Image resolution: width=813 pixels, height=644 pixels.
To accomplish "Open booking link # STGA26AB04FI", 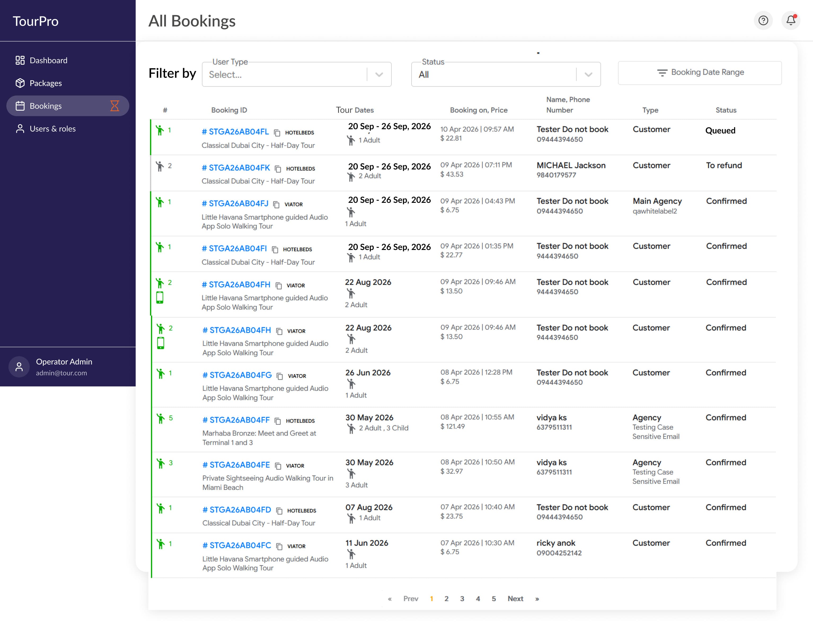I will pyautogui.click(x=234, y=248).
